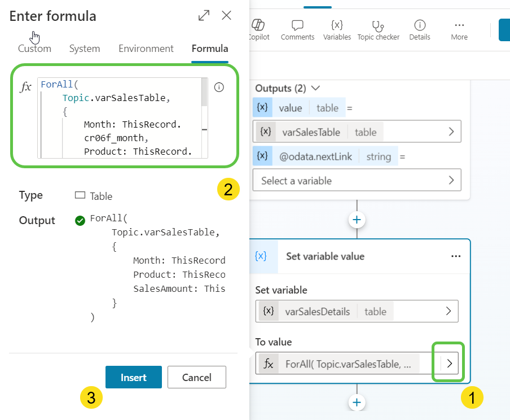The width and height of the screenshot is (510, 420).
Task: Close the Enter formula panel
Action: point(227,16)
